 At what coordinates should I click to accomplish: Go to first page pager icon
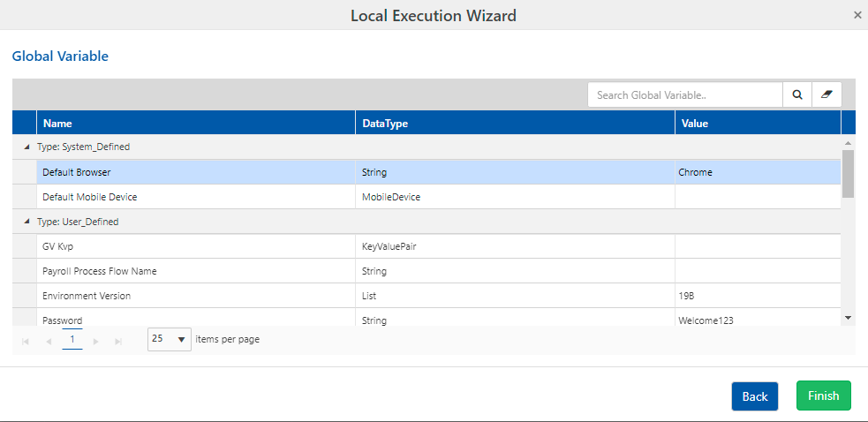25,341
